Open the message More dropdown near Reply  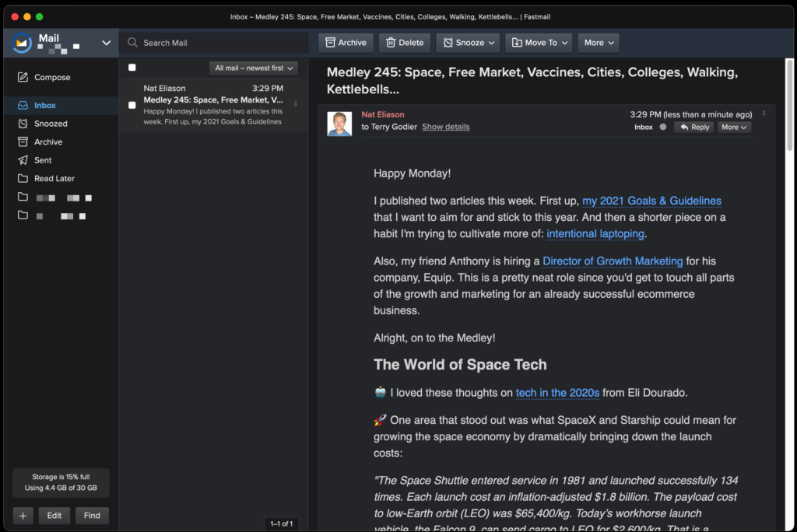(734, 127)
